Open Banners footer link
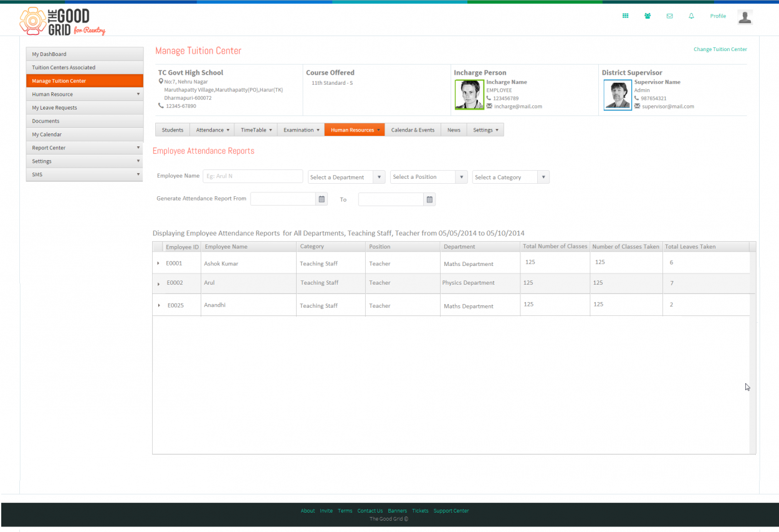 [x=397, y=511]
